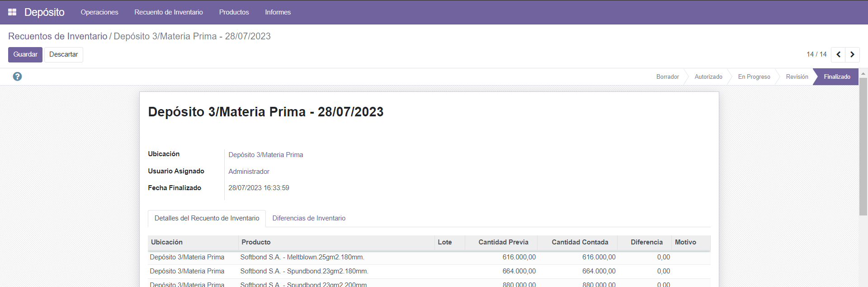Expand the Productos menu
This screenshot has height=287, width=868.
click(234, 12)
